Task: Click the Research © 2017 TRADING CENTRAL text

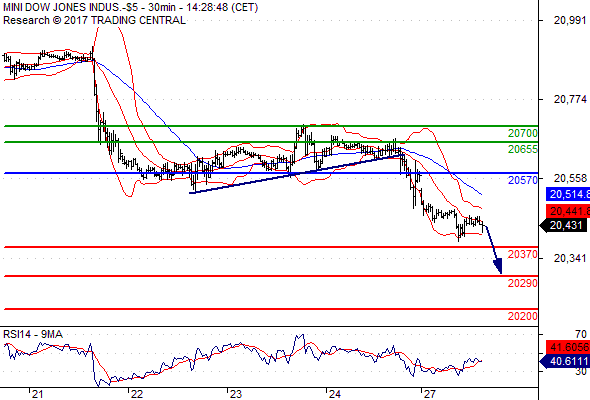Action: click(94, 20)
